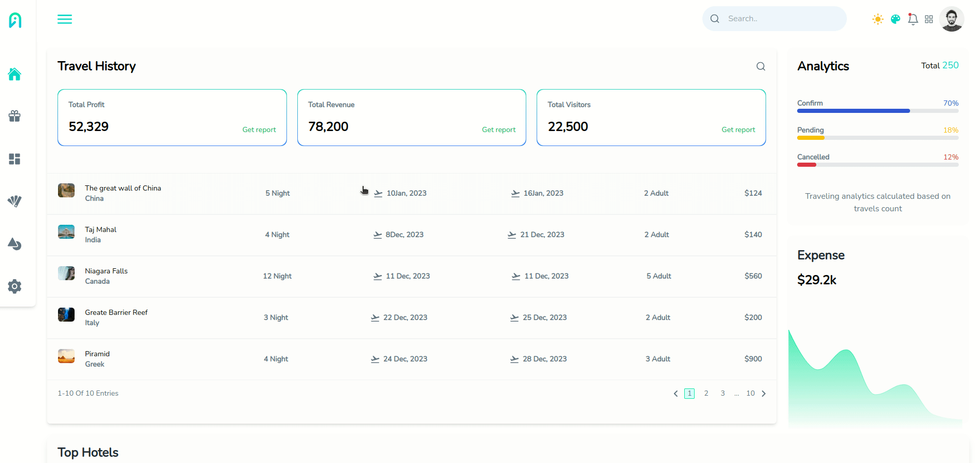
Task: Go to previous page with left chevron
Action: 675,394
